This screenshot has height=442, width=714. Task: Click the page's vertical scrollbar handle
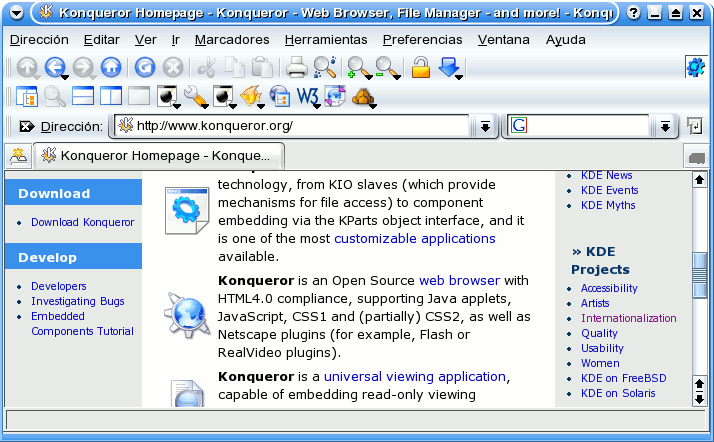pos(699,276)
